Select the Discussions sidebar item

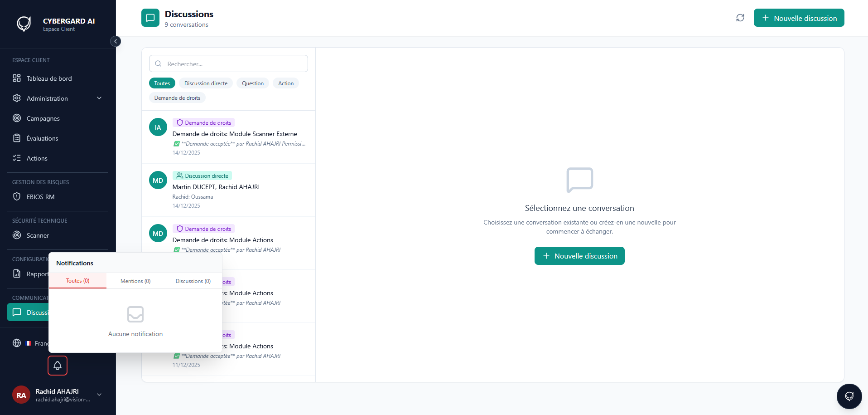tap(28, 312)
